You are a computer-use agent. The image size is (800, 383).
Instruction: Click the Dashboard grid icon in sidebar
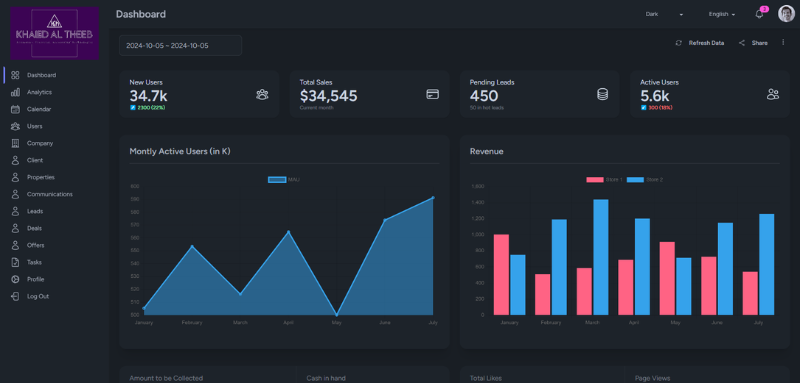point(15,75)
